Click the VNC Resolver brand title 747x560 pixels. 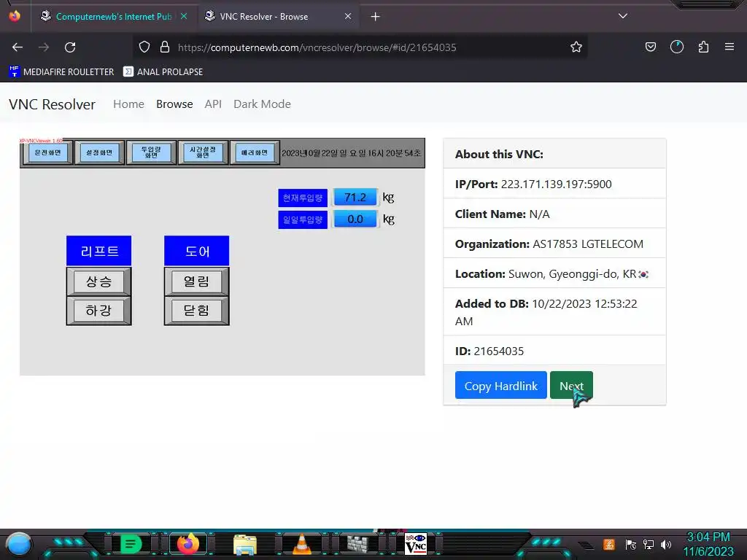(52, 104)
